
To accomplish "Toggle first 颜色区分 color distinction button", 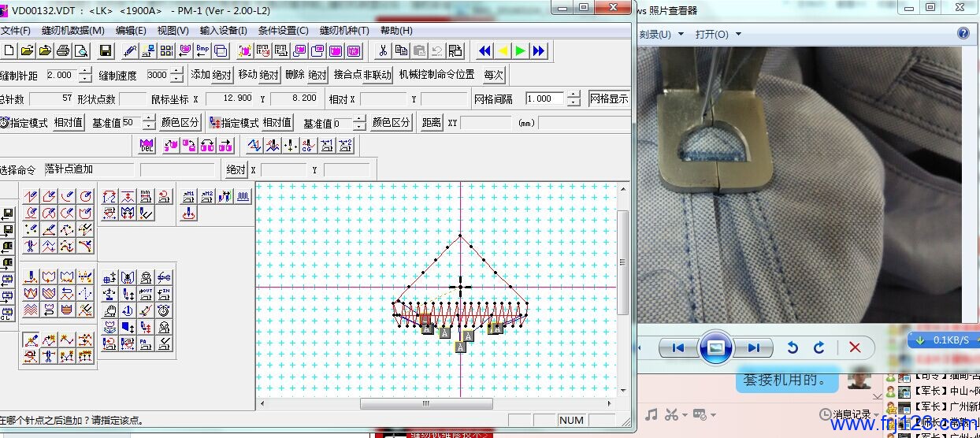I will point(180,123).
